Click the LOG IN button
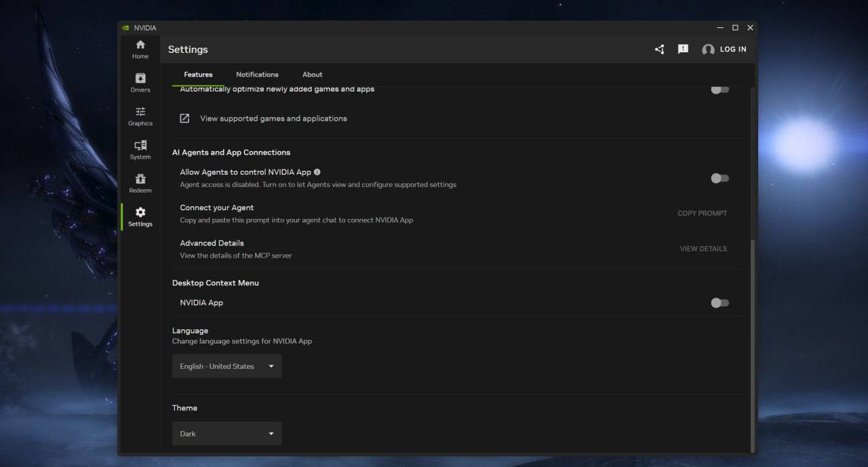Screen dimensions: 868x467 pyautogui.click(x=733, y=49)
